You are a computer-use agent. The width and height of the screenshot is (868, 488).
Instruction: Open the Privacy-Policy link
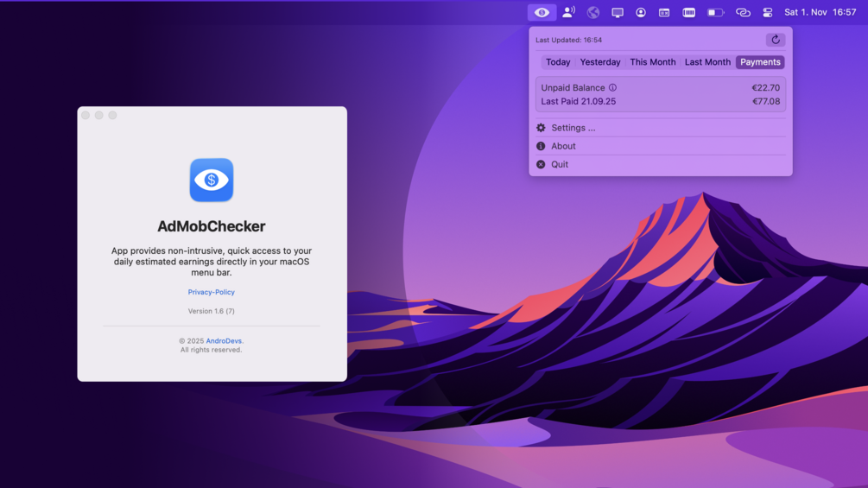coord(211,292)
